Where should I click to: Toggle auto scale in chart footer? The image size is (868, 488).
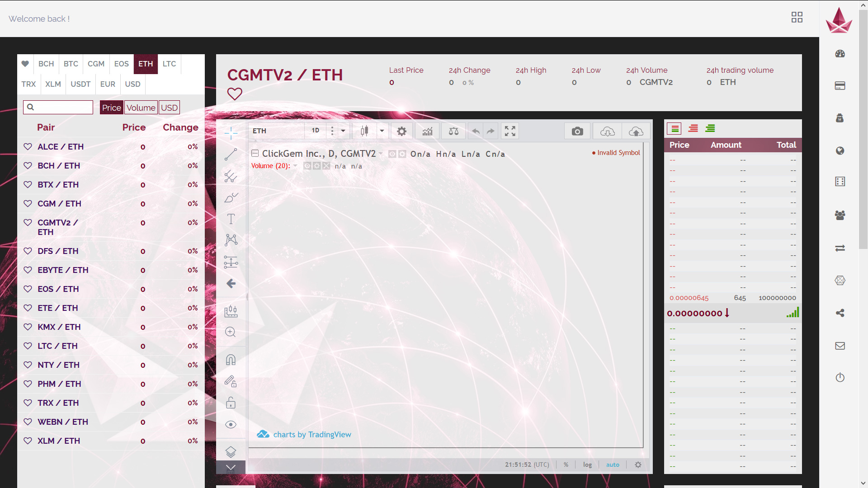613,465
